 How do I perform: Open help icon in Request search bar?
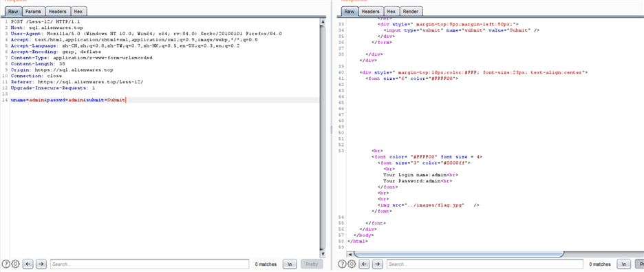pos(6,264)
